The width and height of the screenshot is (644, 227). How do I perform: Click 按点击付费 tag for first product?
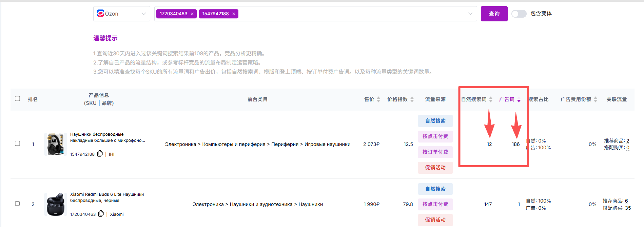(435, 136)
